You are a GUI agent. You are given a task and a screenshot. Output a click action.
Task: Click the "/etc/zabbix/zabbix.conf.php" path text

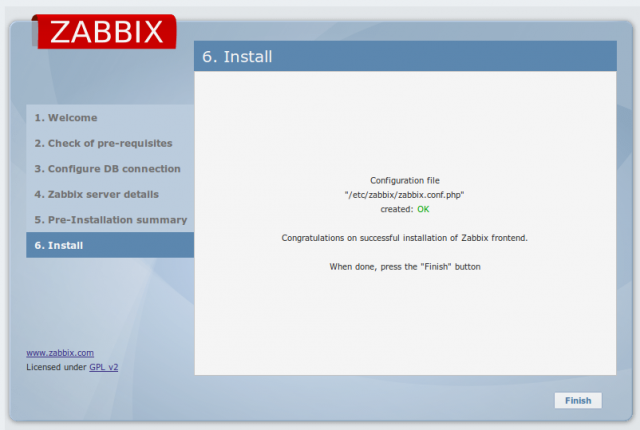pyautogui.click(x=404, y=195)
